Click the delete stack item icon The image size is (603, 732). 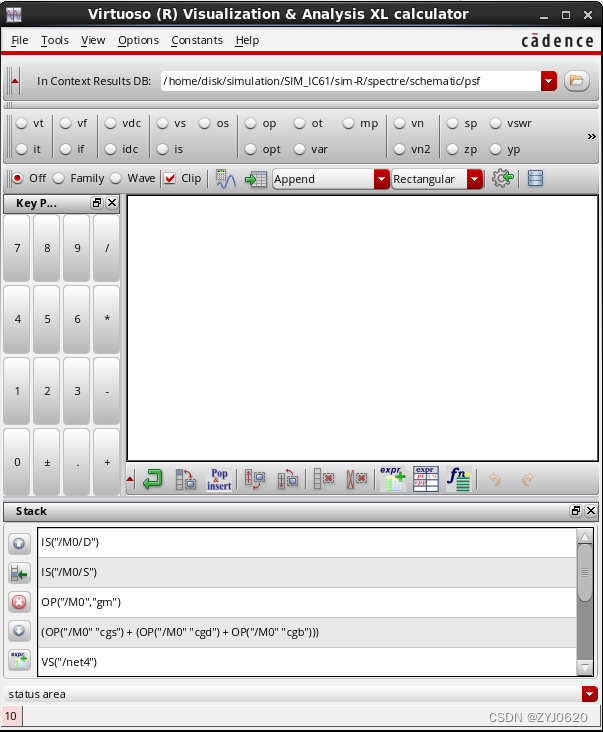click(323, 479)
